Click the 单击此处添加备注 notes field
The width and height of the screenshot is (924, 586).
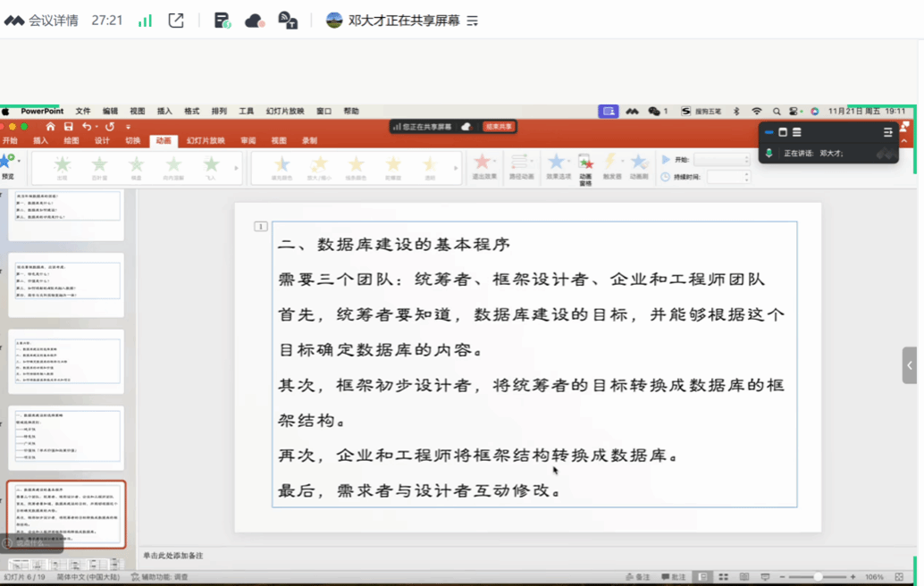click(x=173, y=556)
